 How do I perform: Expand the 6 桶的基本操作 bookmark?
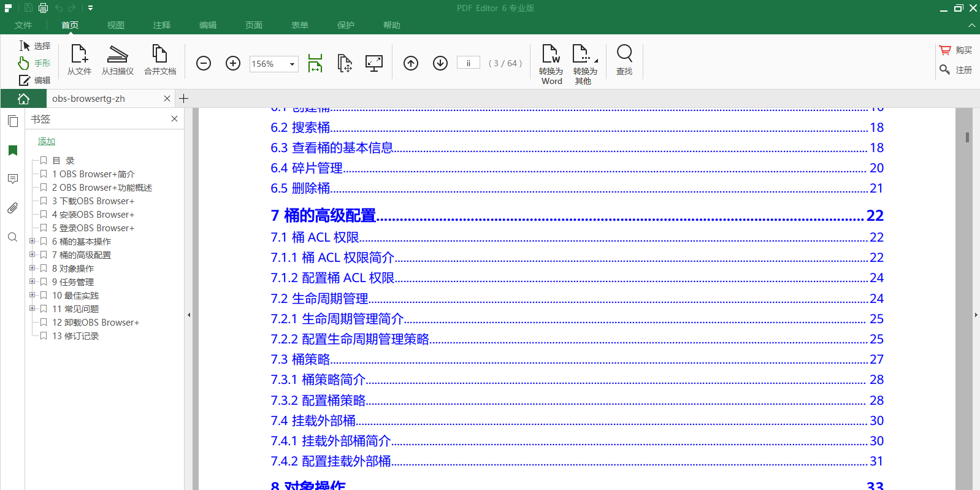point(32,241)
